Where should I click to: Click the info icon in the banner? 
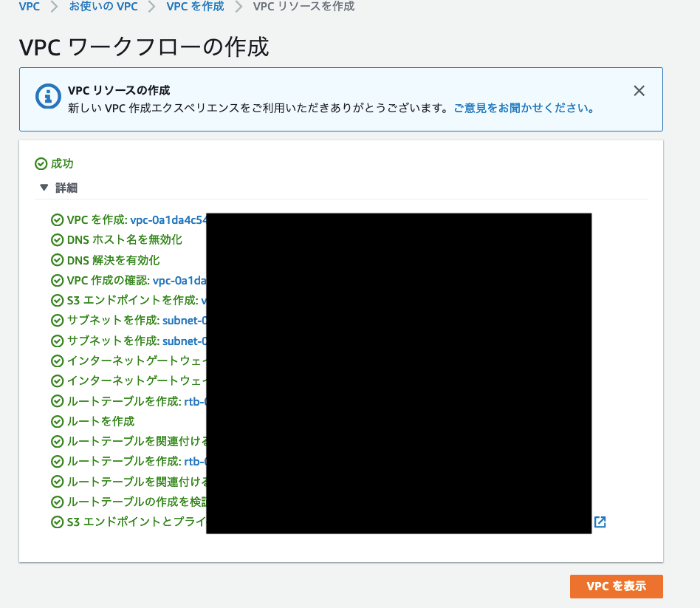(48, 96)
